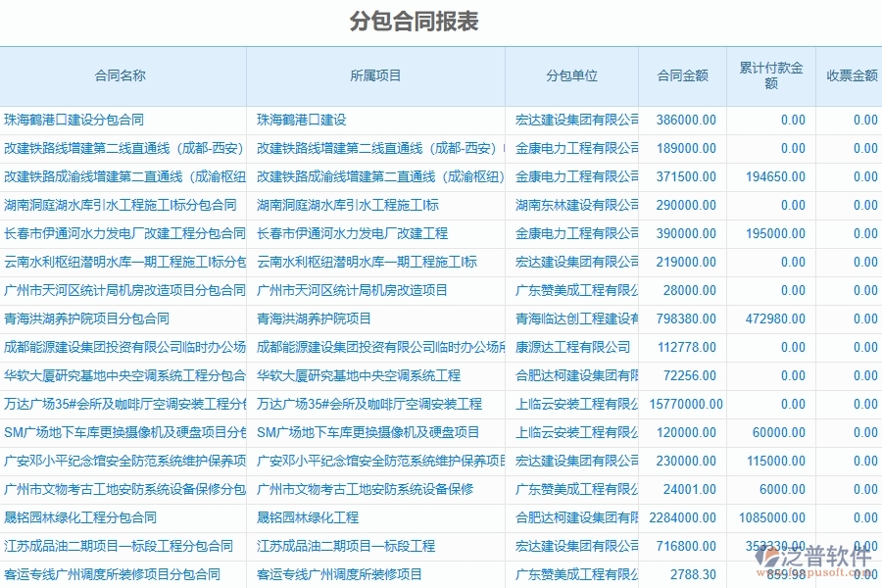Open 华软大厦研究基地中央空调系统工程分包合同
The width and height of the screenshot is (882, 588).
[118, 374]
